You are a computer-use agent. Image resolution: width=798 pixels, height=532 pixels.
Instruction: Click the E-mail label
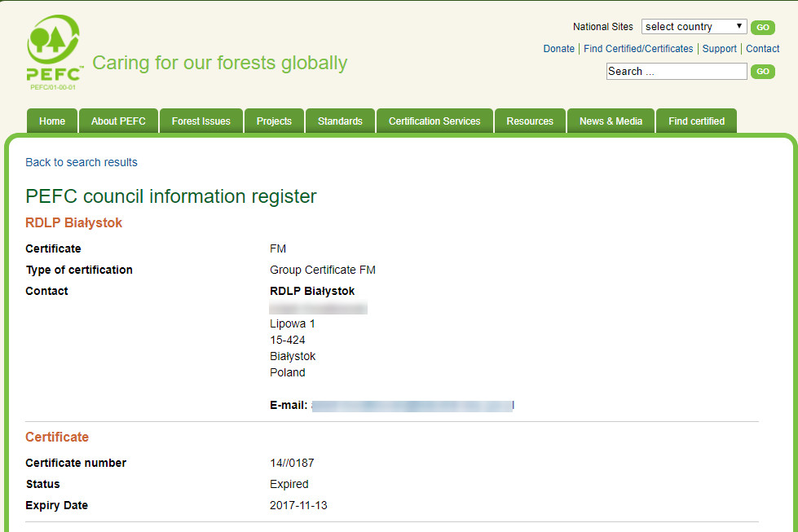pyautogui.click(x=289, y=406)
